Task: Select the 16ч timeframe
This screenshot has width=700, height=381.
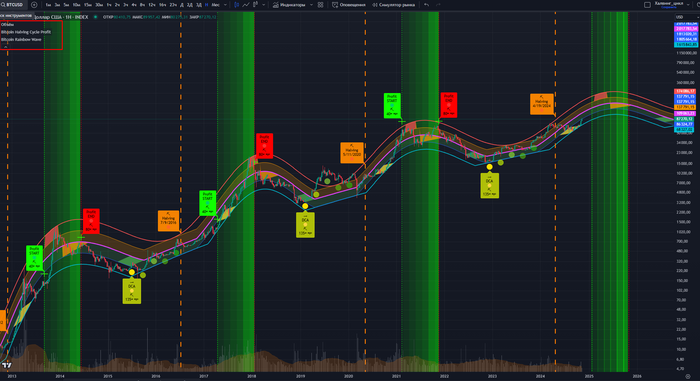Action: pos(162,4)
